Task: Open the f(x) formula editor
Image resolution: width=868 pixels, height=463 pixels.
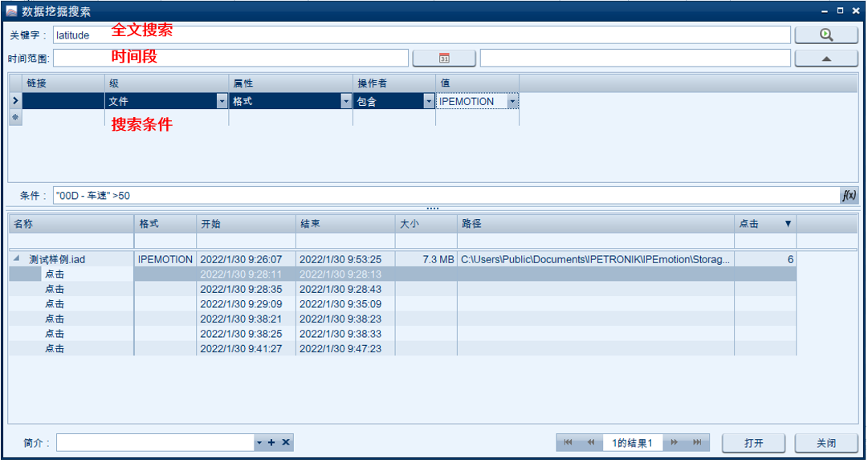Action: 849,195
